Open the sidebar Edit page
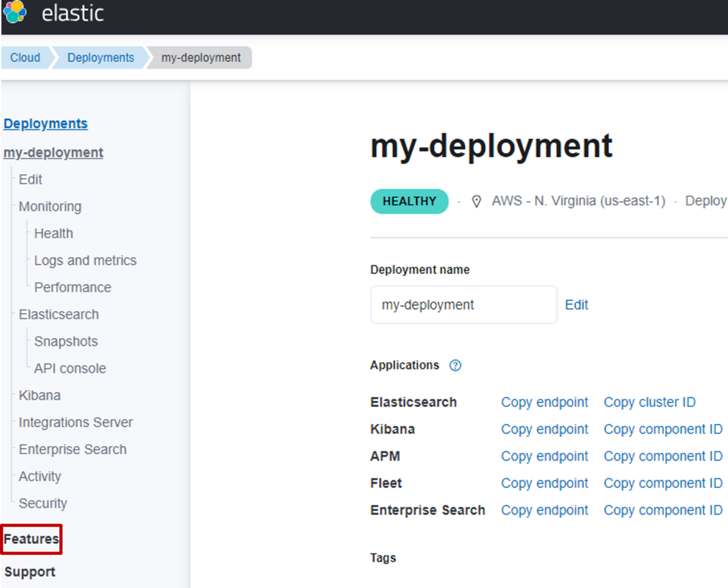 [x=30, y=180]
